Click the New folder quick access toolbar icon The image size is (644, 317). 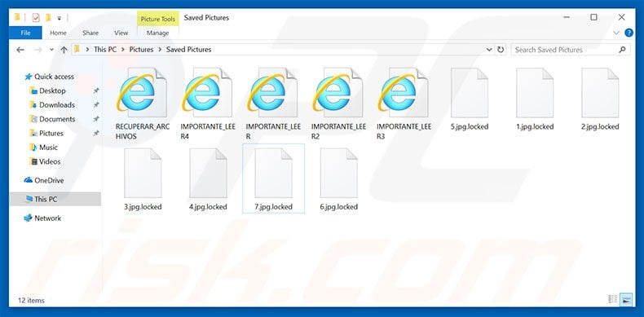(x=48, y=18)
